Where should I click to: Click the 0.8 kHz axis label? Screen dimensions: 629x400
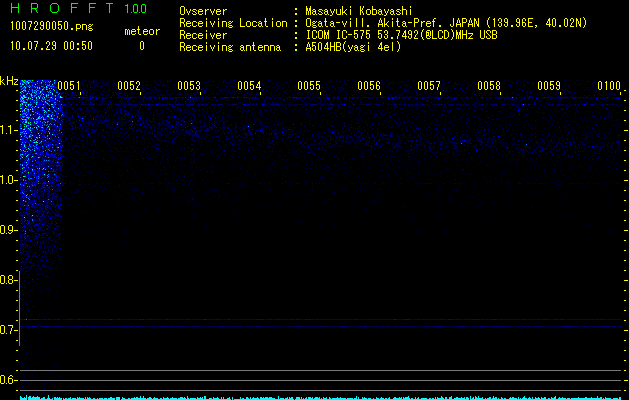tap(8, 280)
